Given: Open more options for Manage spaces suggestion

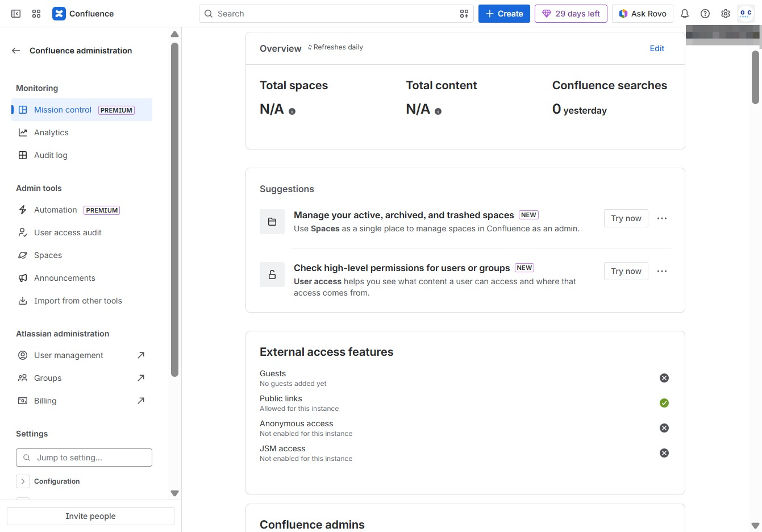Looking at the screenshot, I should coord(662,218).
